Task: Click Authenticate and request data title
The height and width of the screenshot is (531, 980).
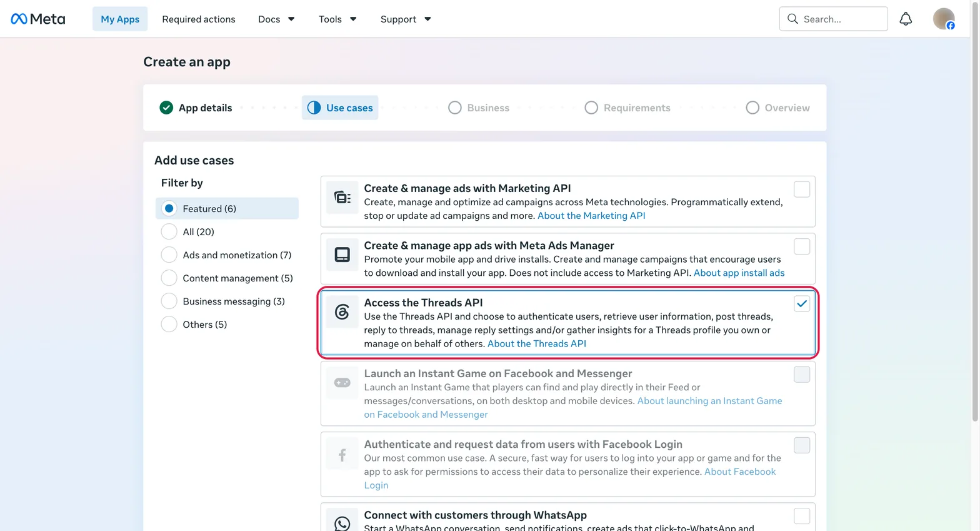Action: (x=523, y=444)
